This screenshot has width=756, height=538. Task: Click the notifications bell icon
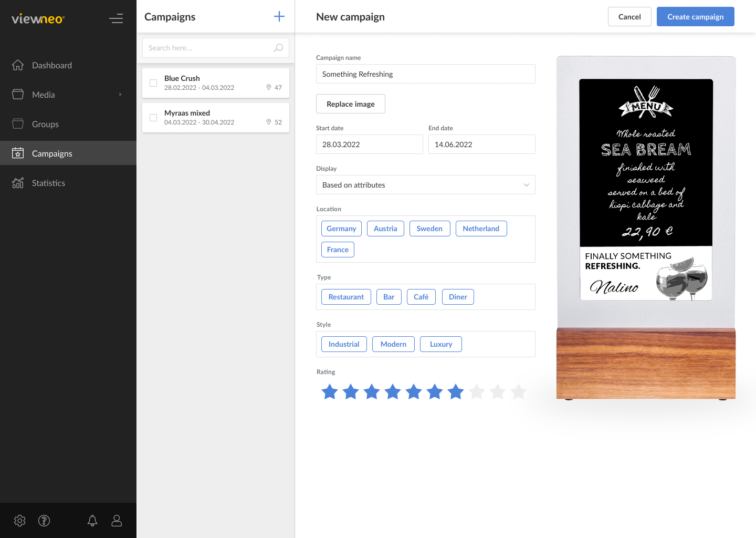point(92,521)
